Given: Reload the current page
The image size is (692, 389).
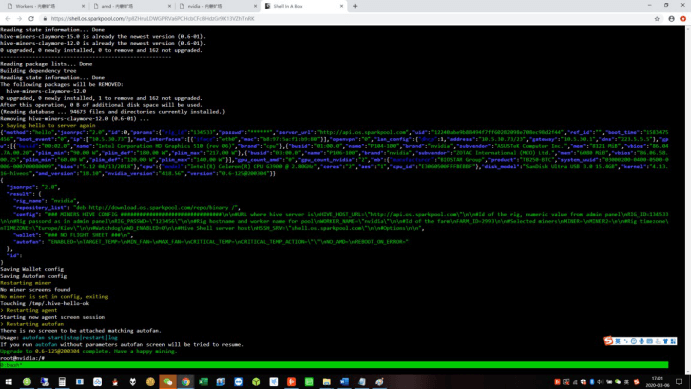Looking at the screenshot, I should (x=31, y=19).
